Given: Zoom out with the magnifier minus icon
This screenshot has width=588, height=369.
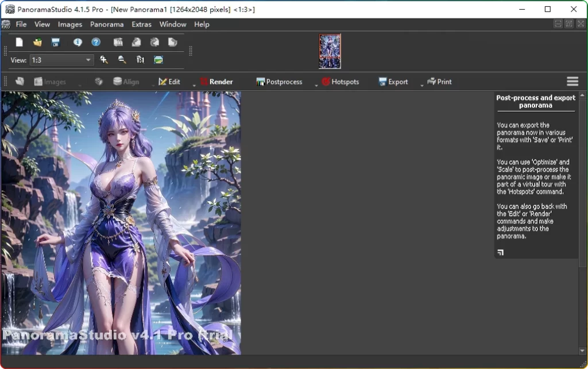Looking at the screenshot, I should pyautogui.click(x=122, y=60).
